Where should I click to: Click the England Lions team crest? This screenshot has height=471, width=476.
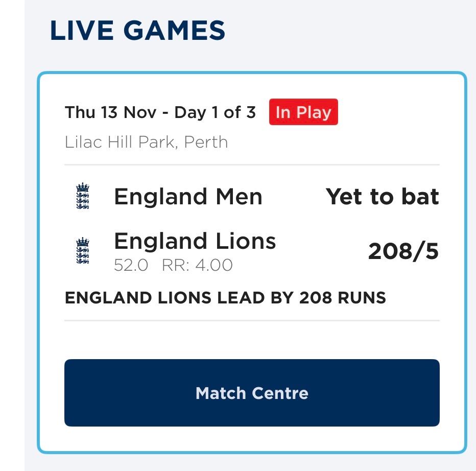[82, 251]
